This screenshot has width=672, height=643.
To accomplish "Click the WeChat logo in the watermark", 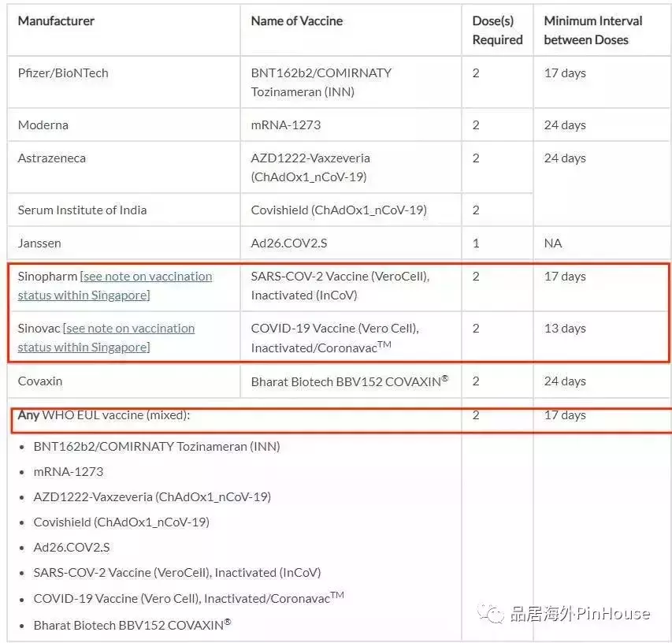I will [495, 613].
